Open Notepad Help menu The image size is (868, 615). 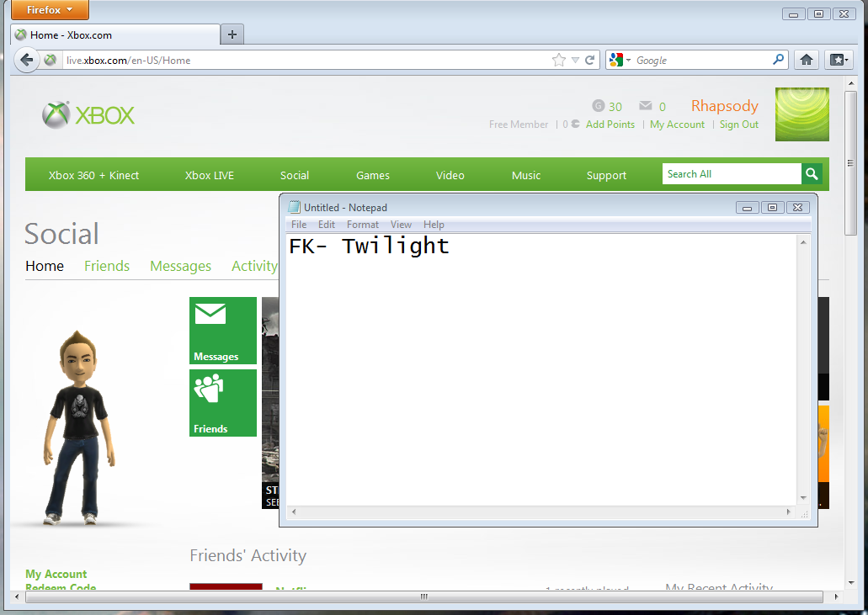click(x=434, y=225)
